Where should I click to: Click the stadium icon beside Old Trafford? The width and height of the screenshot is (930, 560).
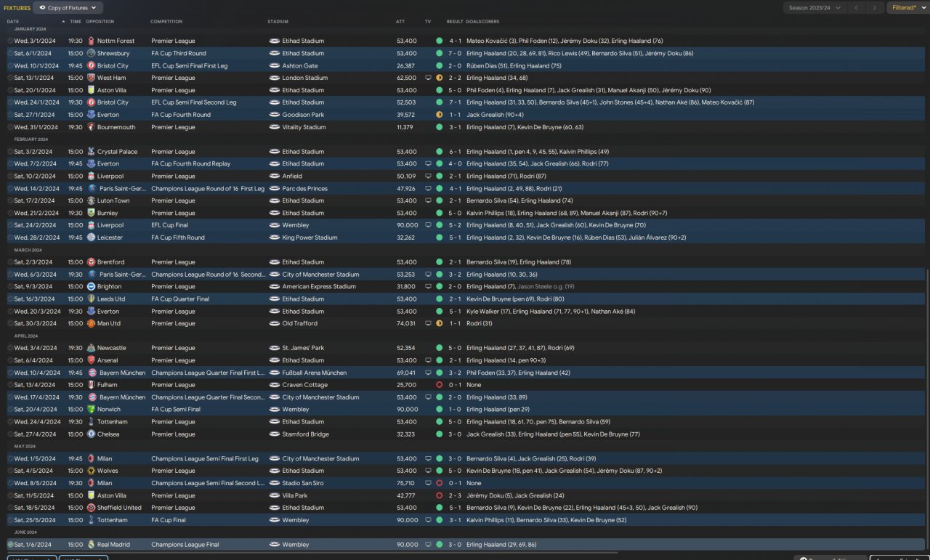pos(275,324)
